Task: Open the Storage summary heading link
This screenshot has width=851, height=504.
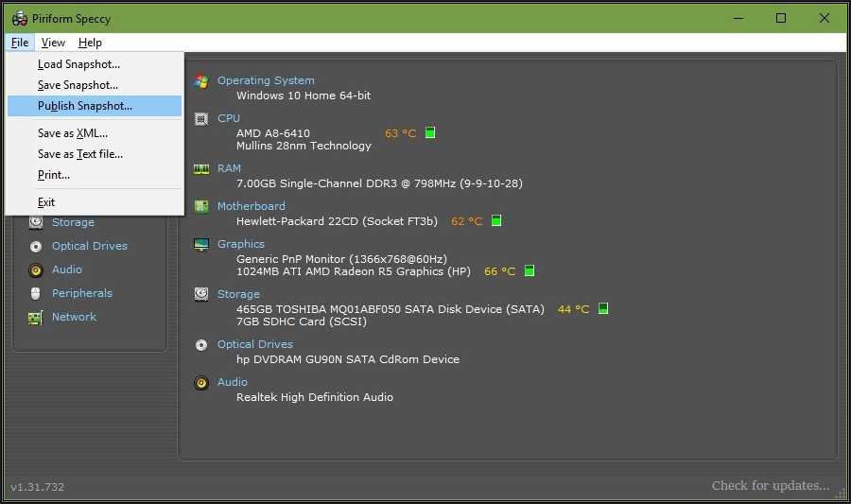Action: click(x=238, y=294)
